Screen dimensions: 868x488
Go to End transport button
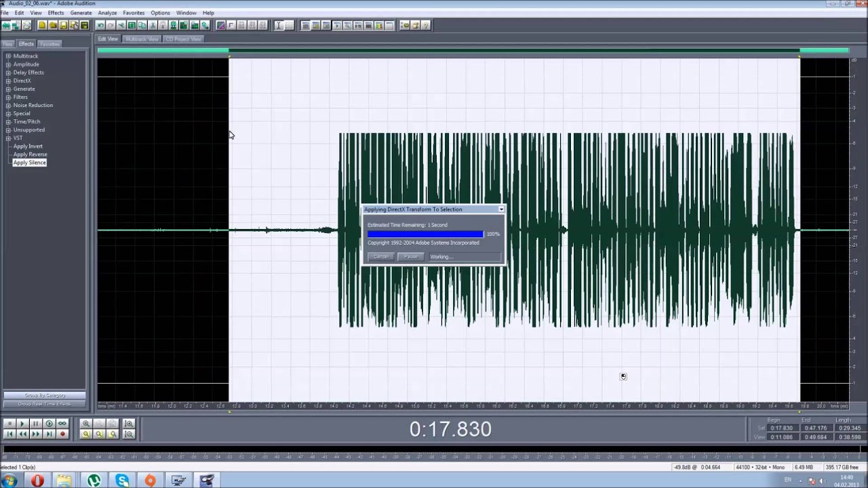[49, 434]
